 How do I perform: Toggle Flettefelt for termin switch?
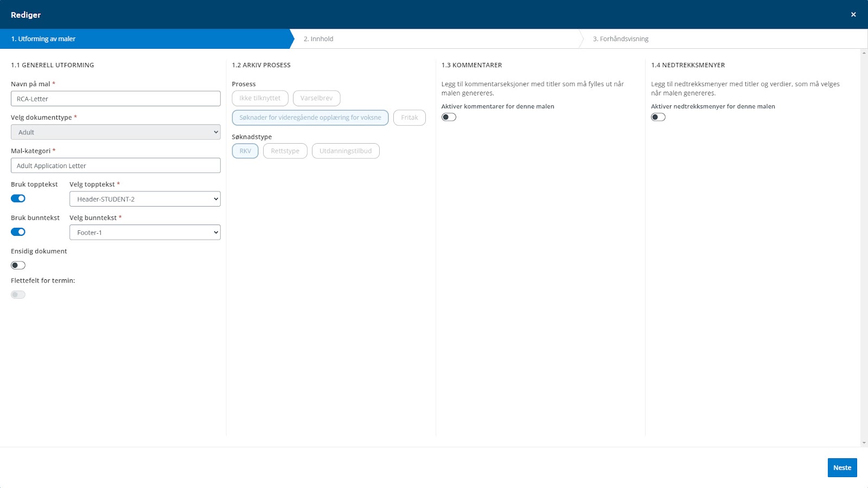(x=18, y=294)
